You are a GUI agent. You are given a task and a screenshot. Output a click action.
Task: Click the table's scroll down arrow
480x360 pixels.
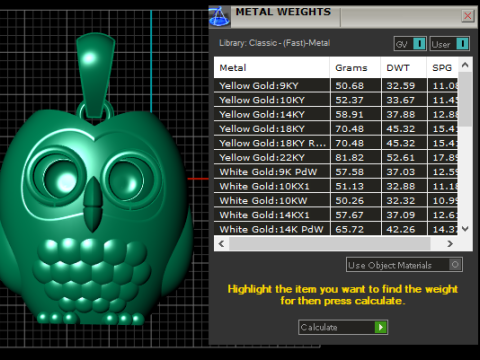465,229
